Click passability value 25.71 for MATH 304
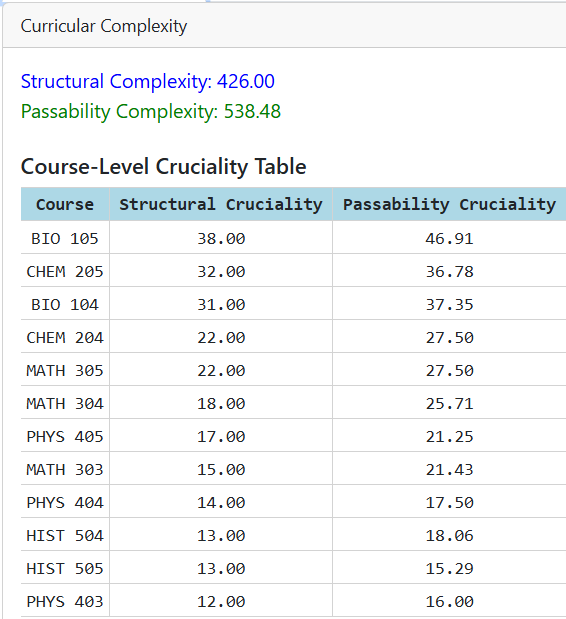Image resolution: width=566 pixels, height=619 pixels. (x=449, y=404)
